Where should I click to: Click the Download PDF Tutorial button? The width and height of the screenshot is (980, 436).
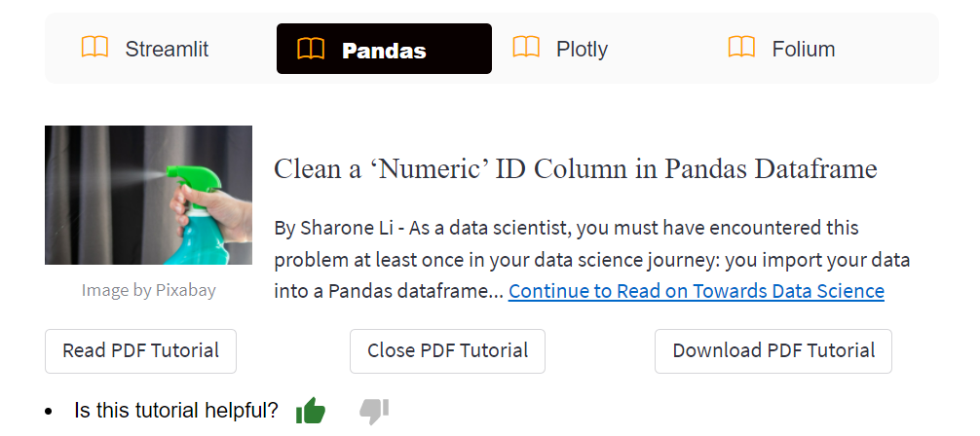pyautogui.click(x=773, y=350)
